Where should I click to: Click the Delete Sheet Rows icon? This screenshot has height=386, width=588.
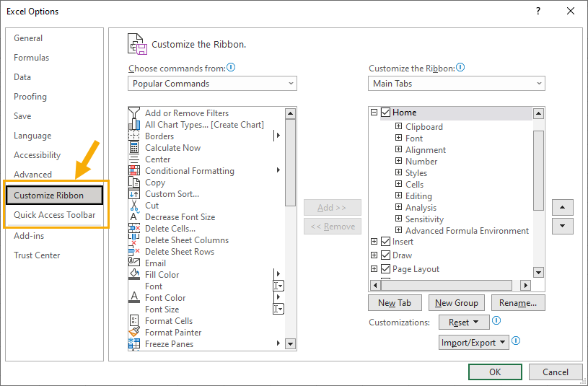point(134,251)
